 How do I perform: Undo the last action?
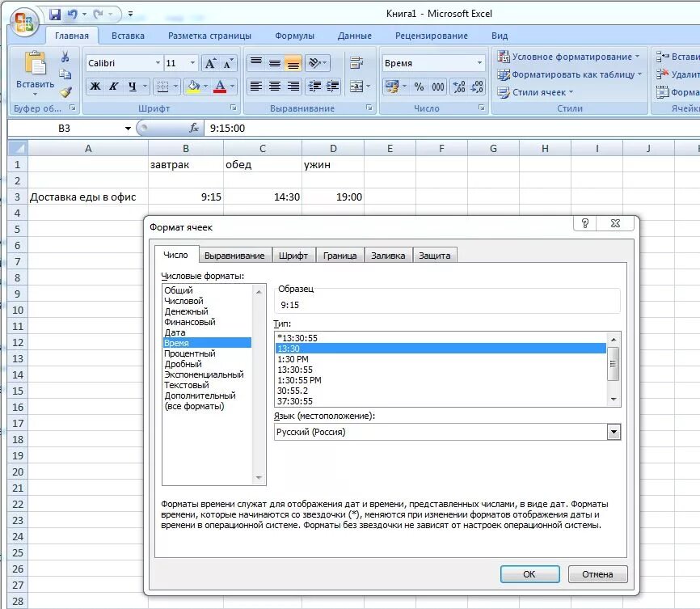pos(72,15)
